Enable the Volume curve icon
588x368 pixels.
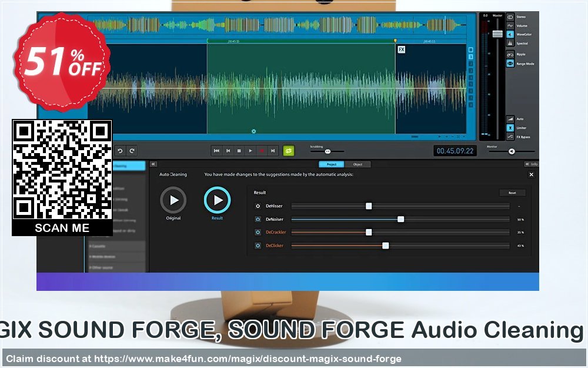coord(510,25)
